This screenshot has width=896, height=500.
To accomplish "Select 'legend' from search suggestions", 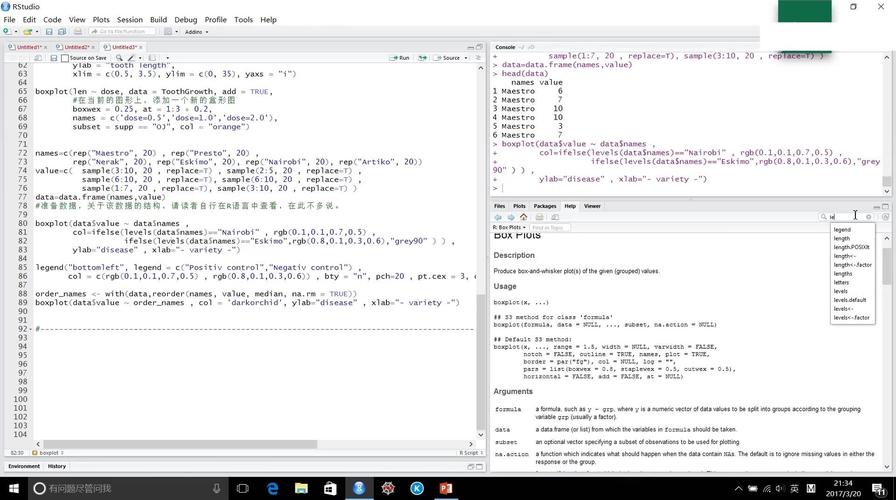I will point(842,230).
